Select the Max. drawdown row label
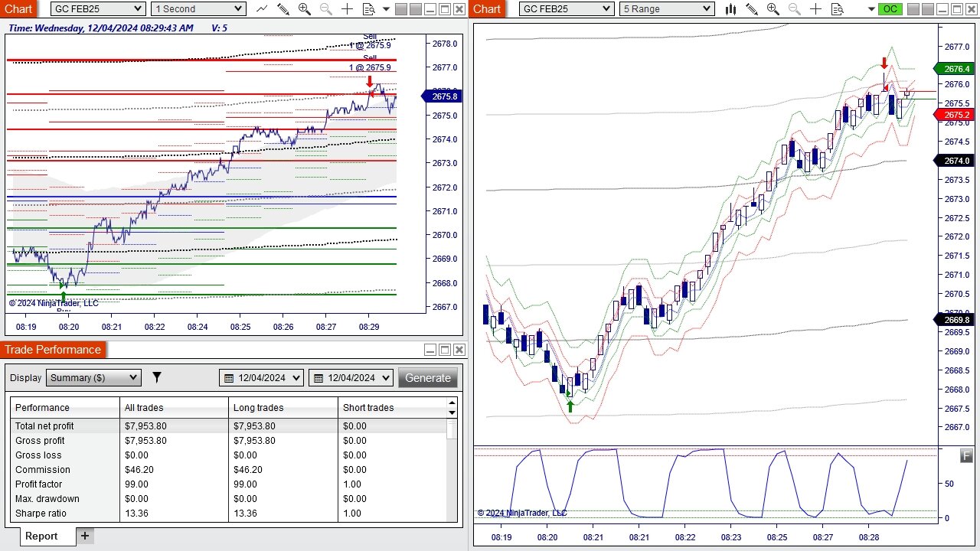 [x=47, y=499]
